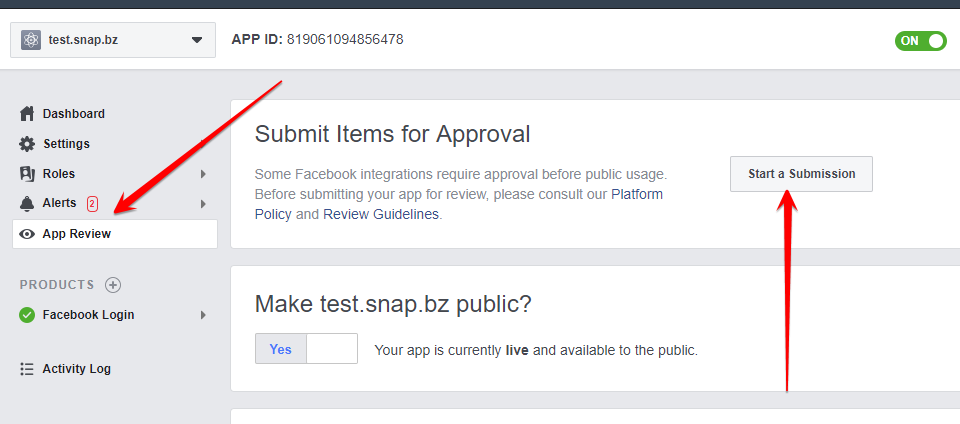The image size is (960, 424).
Task: Toggle the Yes switch for public app
Action: click(306, 349)
